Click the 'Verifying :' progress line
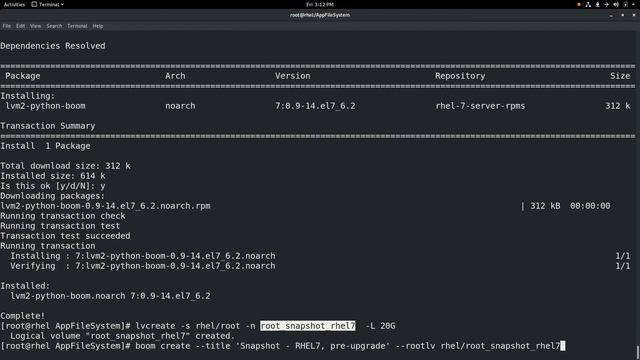This screenshot has height=360, width=640. coord(143,266)
